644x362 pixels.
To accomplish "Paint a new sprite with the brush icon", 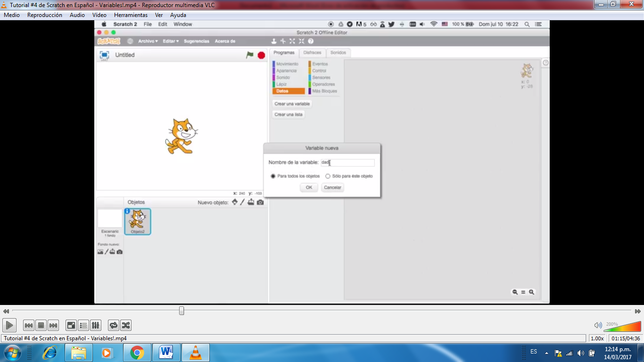I will pyautogui.click(x=242, y=202).
